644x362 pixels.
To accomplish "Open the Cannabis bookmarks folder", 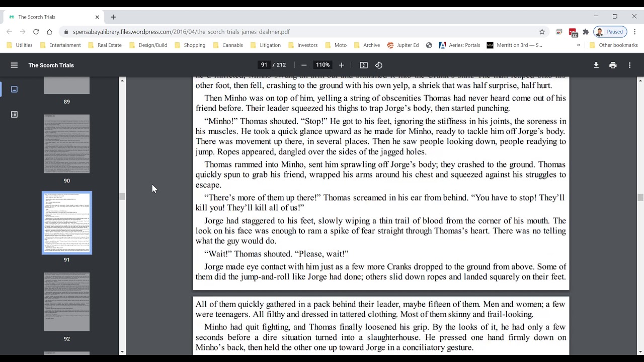I will (x=227, y=45).
